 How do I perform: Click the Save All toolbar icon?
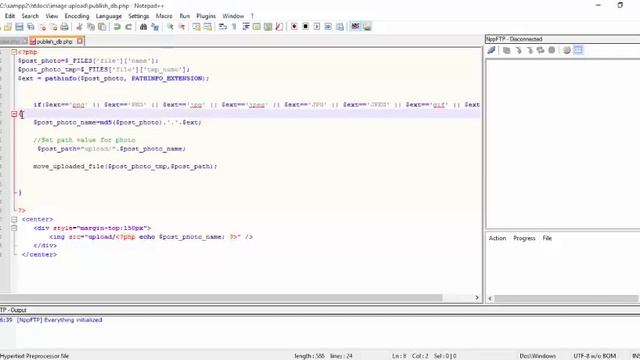(31, 27)
